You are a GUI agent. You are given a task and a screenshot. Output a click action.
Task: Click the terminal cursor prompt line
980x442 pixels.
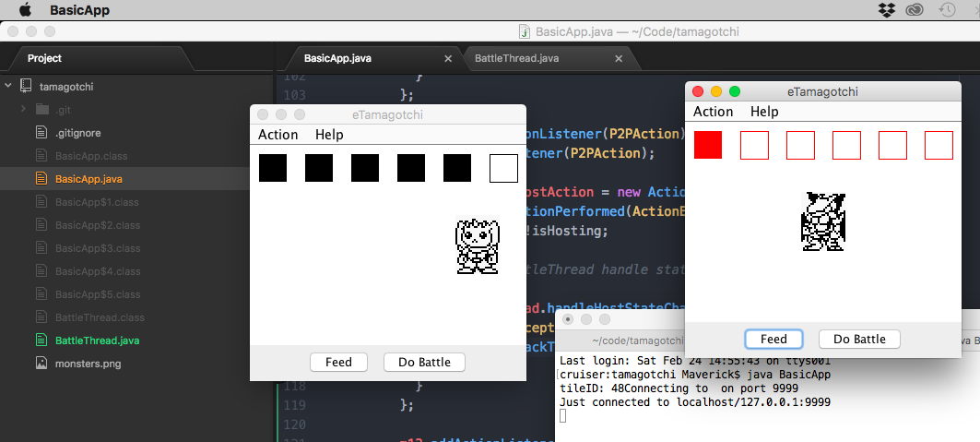click(563, 416)
